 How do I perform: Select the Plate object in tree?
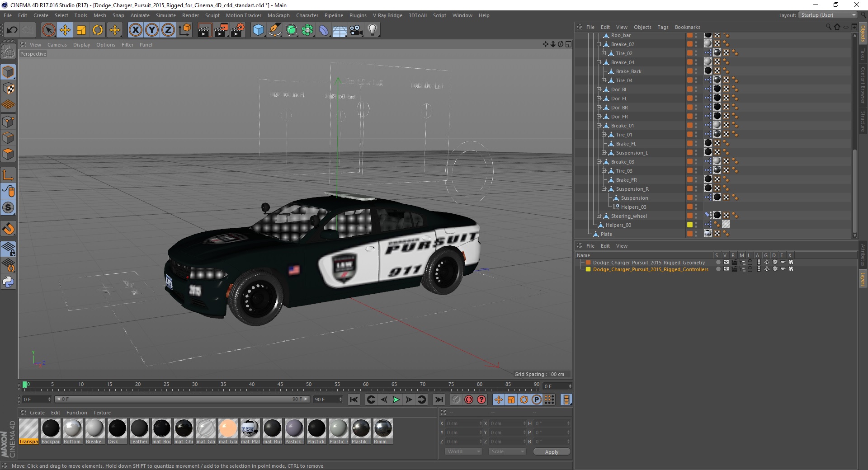click(x=606, y=234)
